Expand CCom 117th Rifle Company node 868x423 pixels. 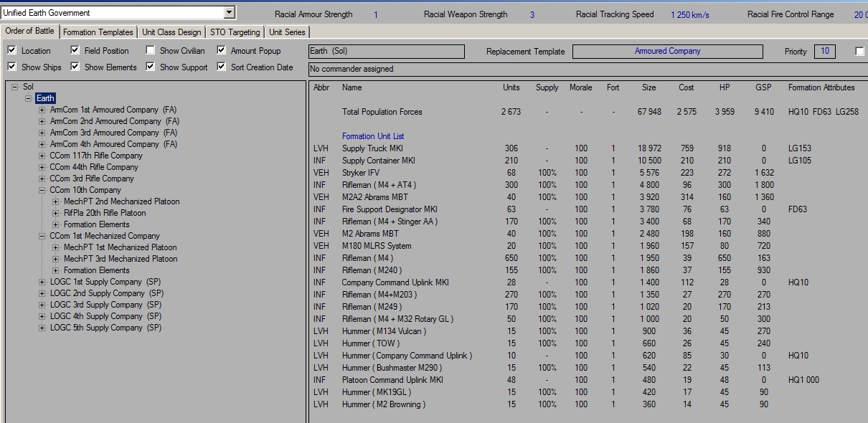[42, 156]
